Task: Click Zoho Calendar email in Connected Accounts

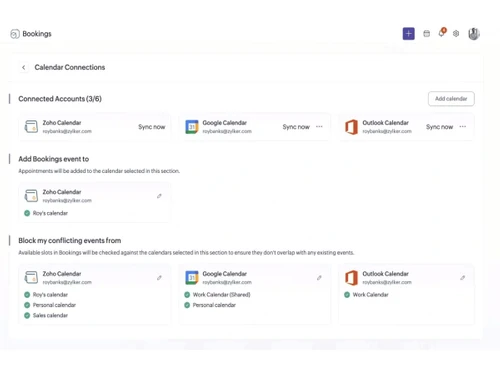Action: click(67, 131)
